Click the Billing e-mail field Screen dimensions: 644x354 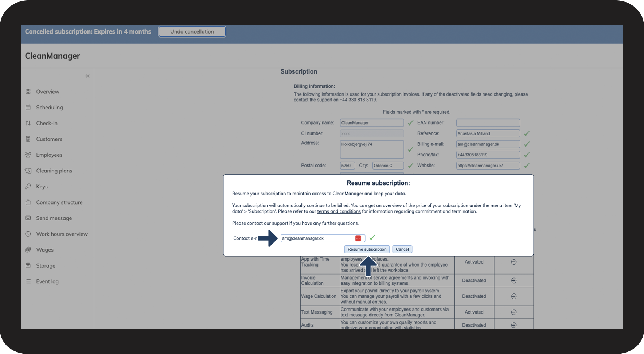[x=488, y=144]
